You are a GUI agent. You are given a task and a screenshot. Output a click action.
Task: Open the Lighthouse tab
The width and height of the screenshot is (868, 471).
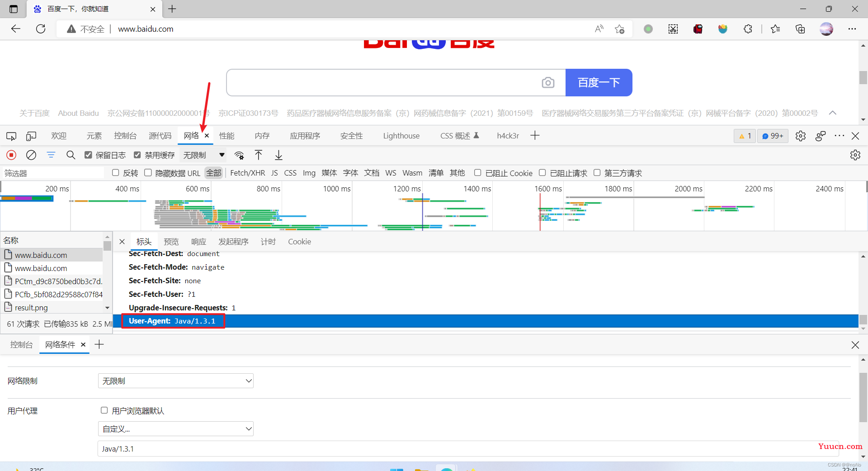(x=401, y=136)
